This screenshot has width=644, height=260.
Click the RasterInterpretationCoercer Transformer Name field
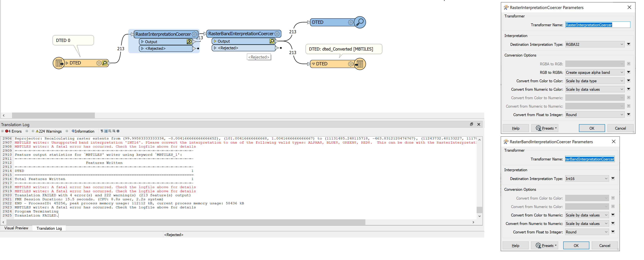coord(598,25)
